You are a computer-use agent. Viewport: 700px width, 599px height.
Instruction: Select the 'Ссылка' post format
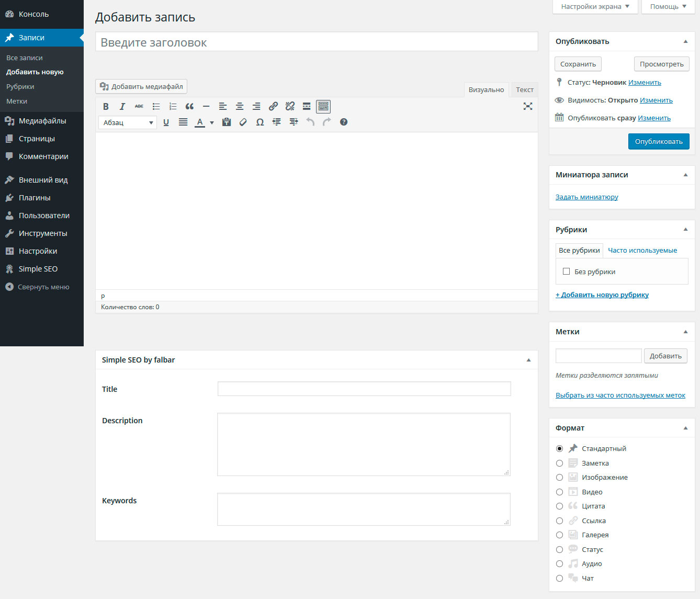pos(559,521)
